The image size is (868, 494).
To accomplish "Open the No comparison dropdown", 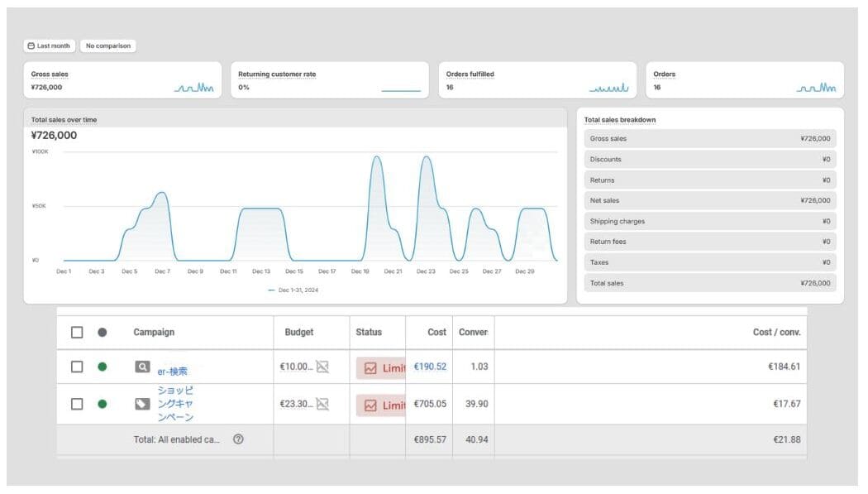I will tap(107, 46).
